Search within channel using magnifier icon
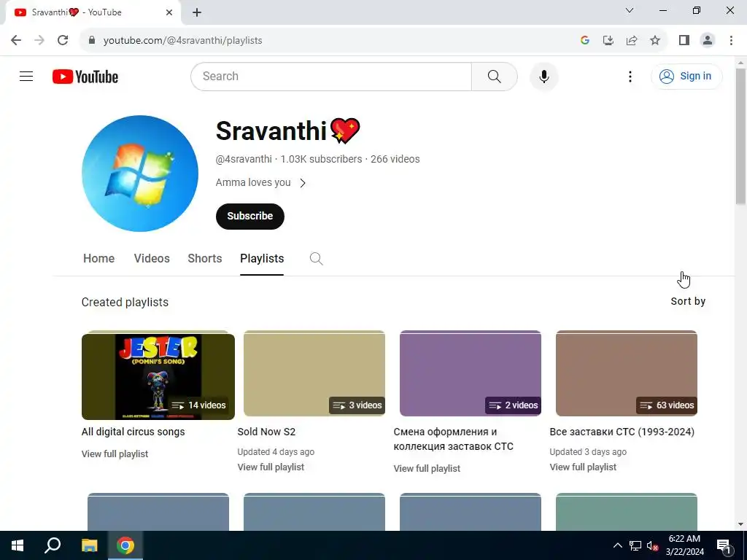The width and height of the screenshot is (747, 560). (x=316, y=259)
